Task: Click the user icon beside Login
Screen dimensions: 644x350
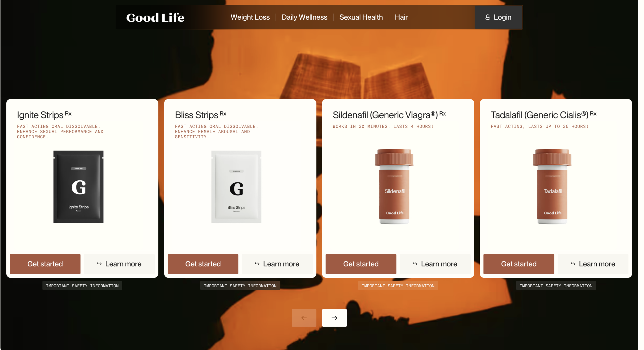Action: pyautogui.click(x=487, y=17)
